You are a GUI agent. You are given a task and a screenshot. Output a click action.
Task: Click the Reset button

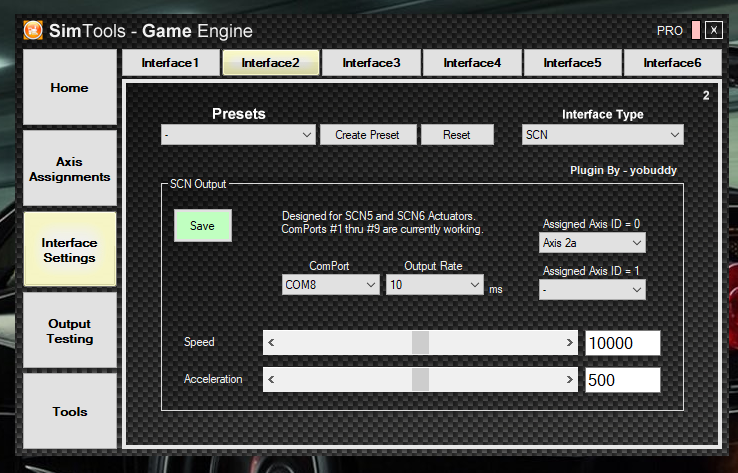[457, 135]
